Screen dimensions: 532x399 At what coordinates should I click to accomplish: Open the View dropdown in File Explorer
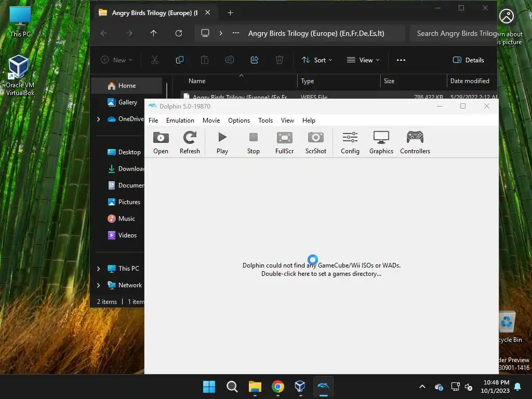coord(363,60)
